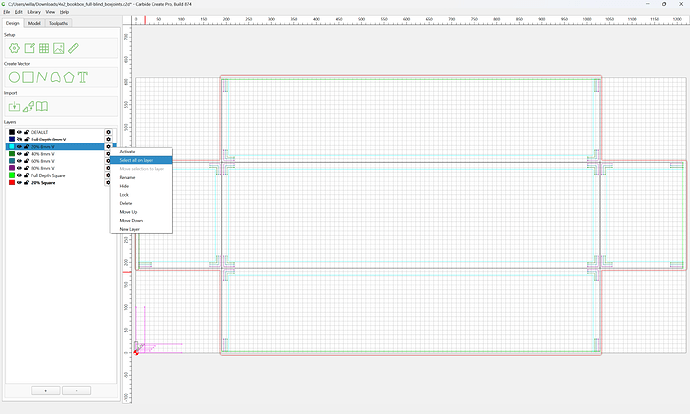Select the 40% 8mm V layer name
This screenshot has width=690, height=414.
click(43, 154)
